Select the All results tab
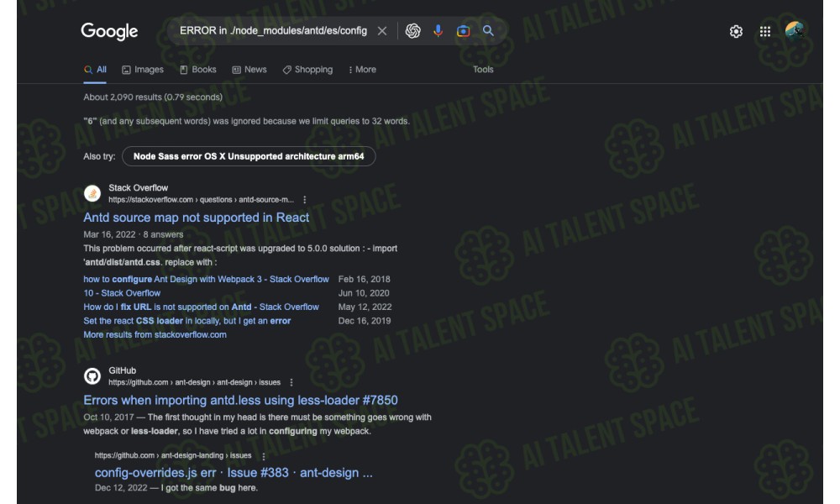The image size is (840, 504). click(96, 70)
